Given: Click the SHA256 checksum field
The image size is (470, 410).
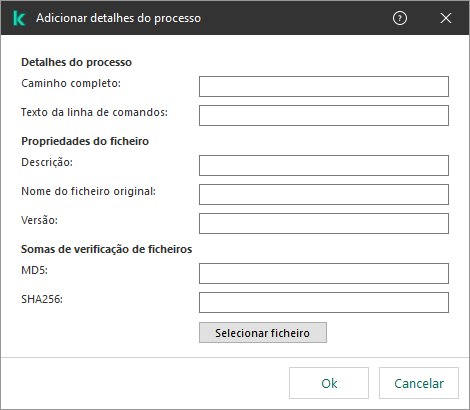Looking at the screenshot, I should click(x=324, y=303).
